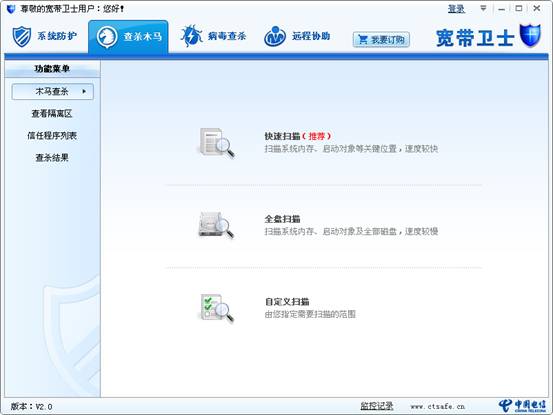Close the 宽带卫士 window
This screenshot has height=415, width=553.
[x=536, y=8]
